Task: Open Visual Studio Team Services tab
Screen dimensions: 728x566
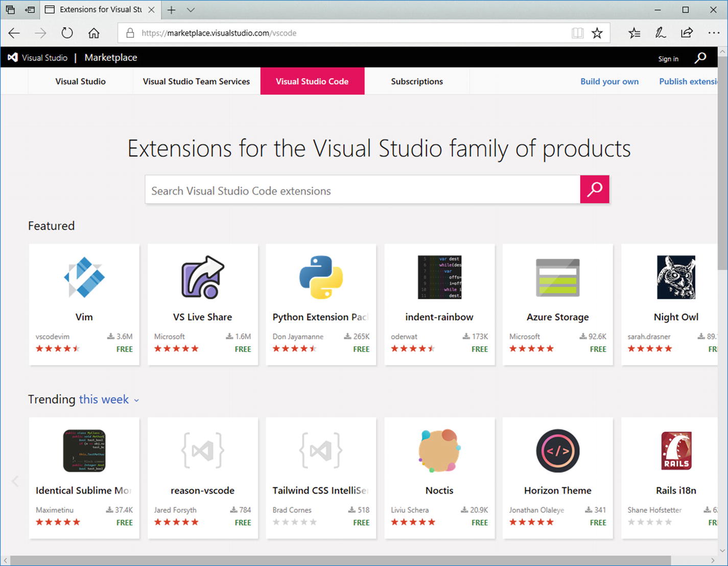Action: coord(196,81)
